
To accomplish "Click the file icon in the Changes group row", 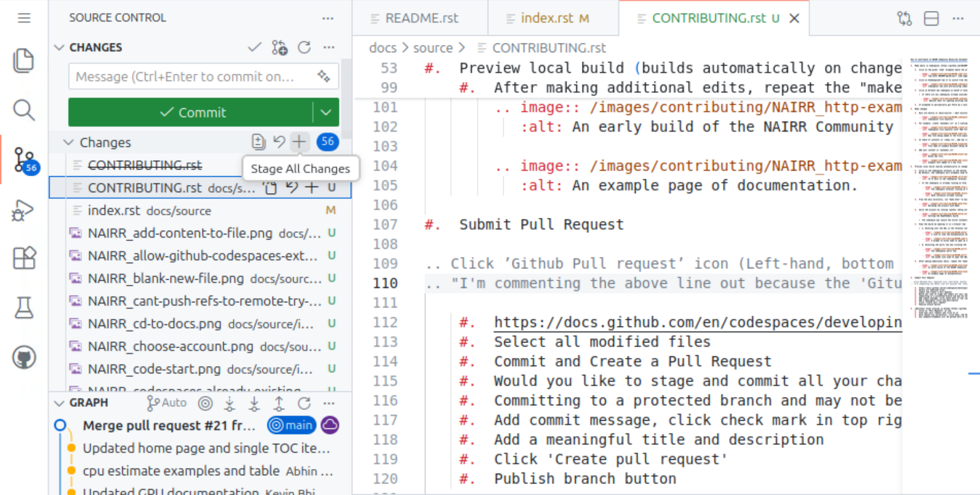I will click(258, 141).
